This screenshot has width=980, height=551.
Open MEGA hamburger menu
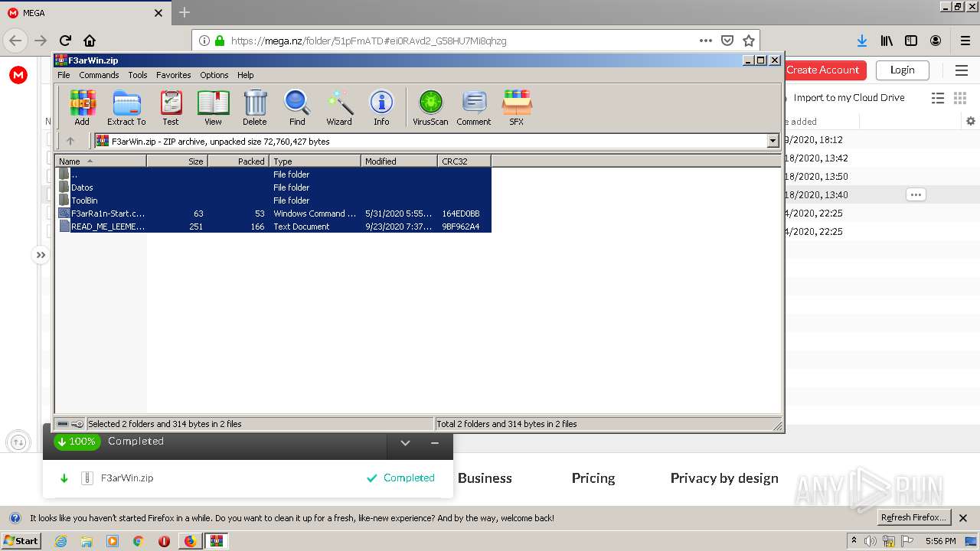(962, 70)
